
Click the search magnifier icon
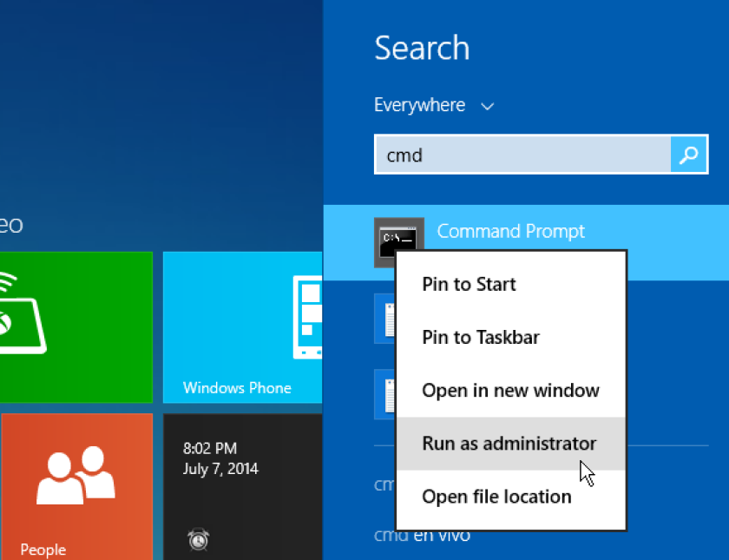(x=688, y=154)
